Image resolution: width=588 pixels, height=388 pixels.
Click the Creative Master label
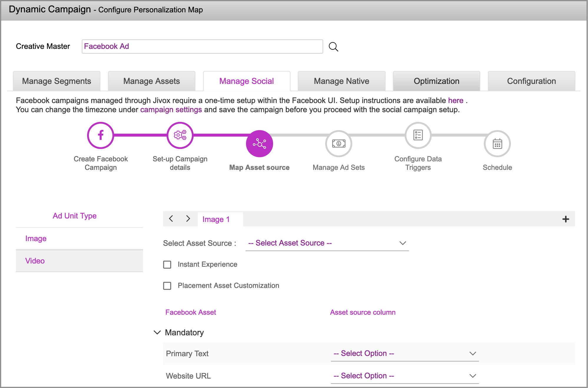(x=43, y=46)
